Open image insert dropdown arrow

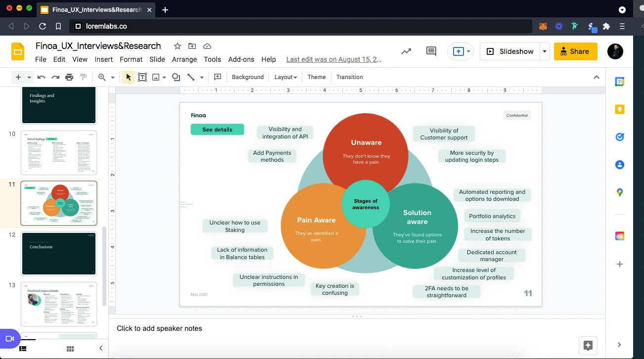164,78
